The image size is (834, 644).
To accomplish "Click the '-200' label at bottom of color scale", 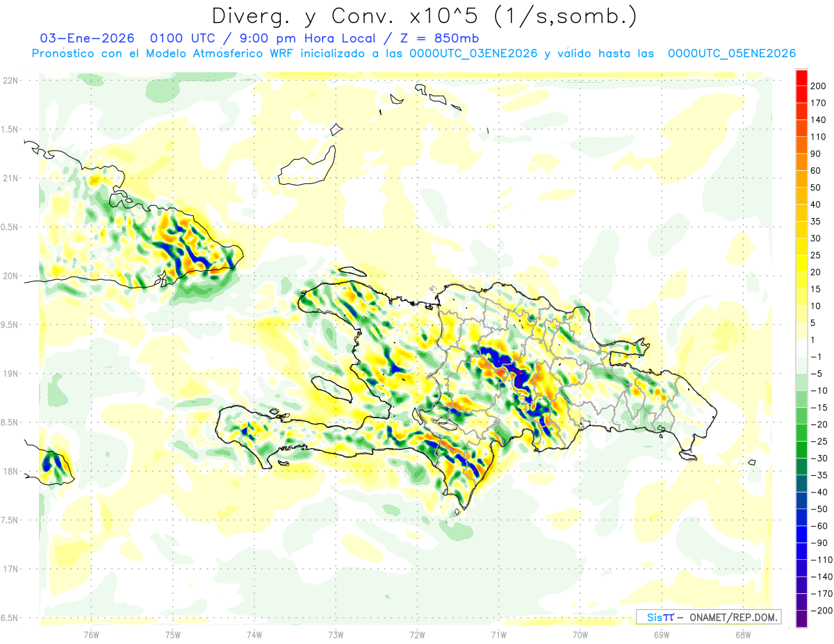I will coord(820,611).
